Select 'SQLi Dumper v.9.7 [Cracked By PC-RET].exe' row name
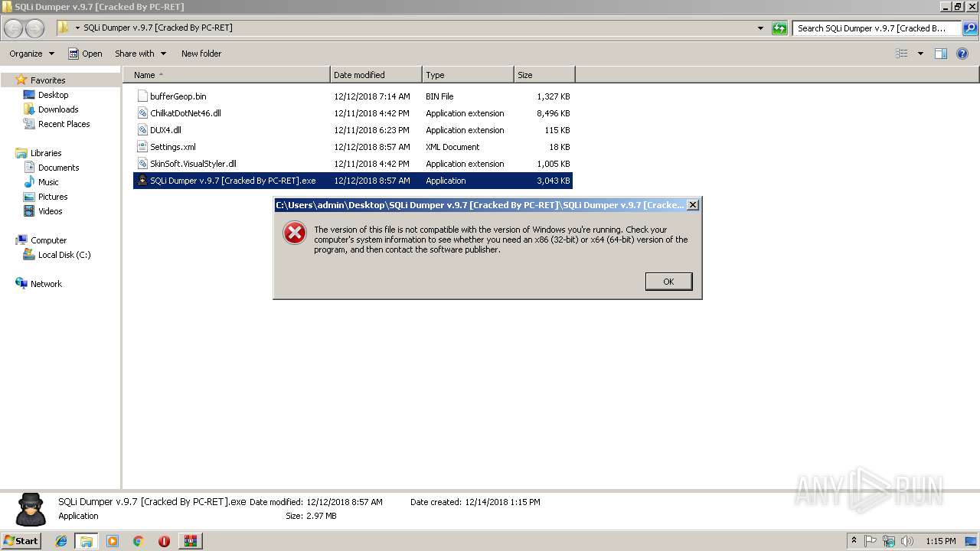Screen dimensions: 980x551 233,181
